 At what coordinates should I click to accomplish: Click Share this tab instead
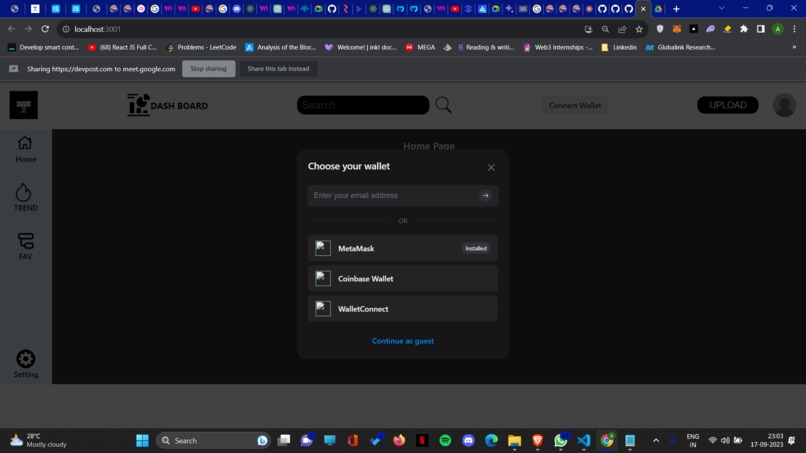pos(278,68)
